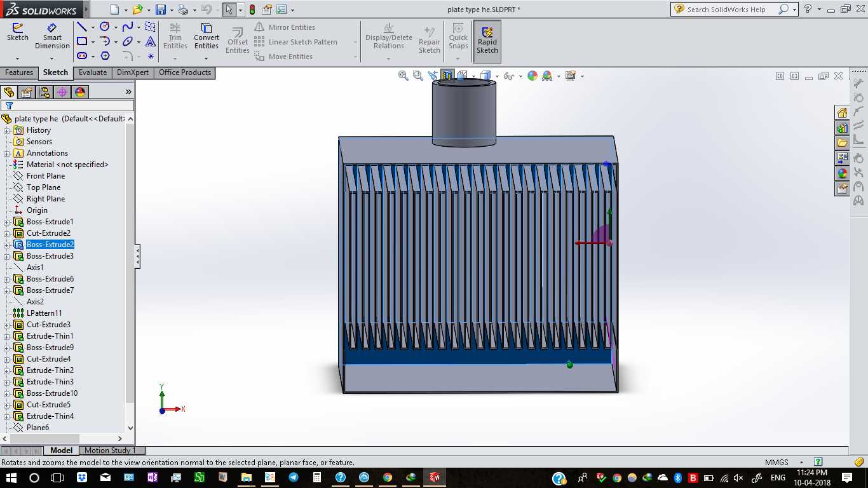Select the sketch Text tool
The height and width of the screenshot is (488, 868).
point(151,41)
